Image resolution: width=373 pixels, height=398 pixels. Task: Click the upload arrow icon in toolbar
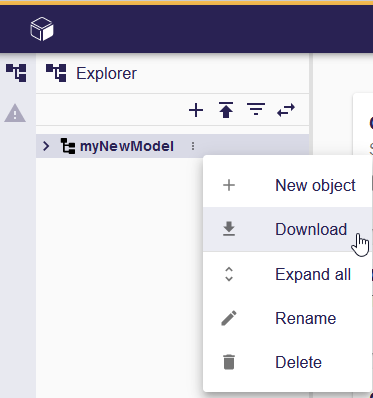(226, 110)
